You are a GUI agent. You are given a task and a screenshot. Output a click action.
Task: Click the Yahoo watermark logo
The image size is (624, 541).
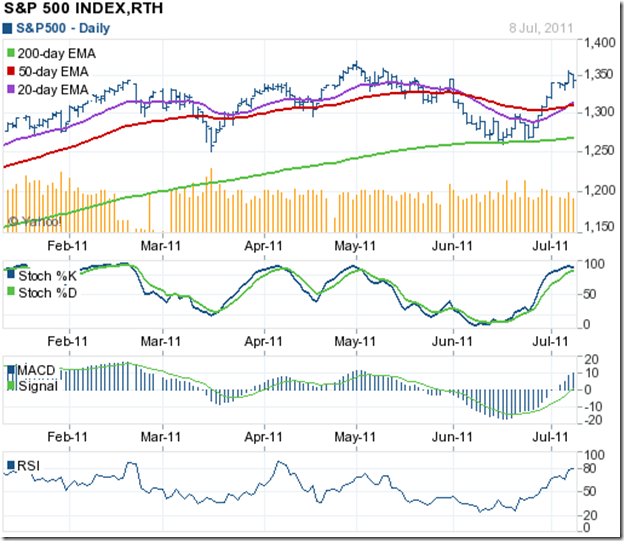(29, 221)
